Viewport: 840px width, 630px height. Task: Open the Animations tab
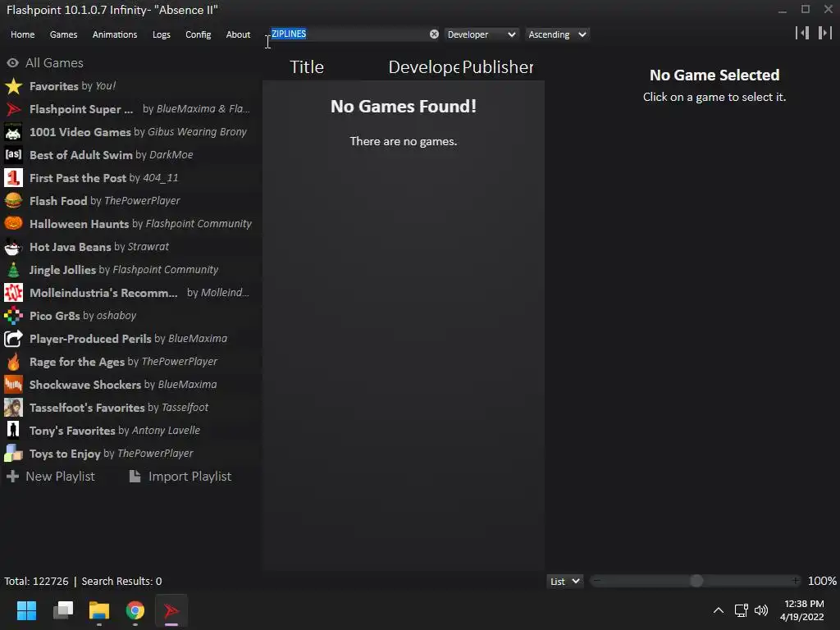point(115,34)
